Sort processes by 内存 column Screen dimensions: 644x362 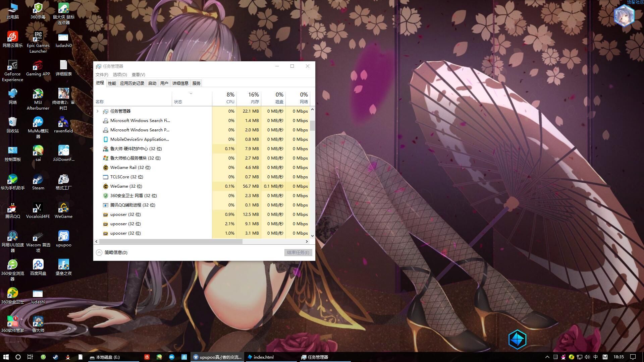click(x=249, y=98)
